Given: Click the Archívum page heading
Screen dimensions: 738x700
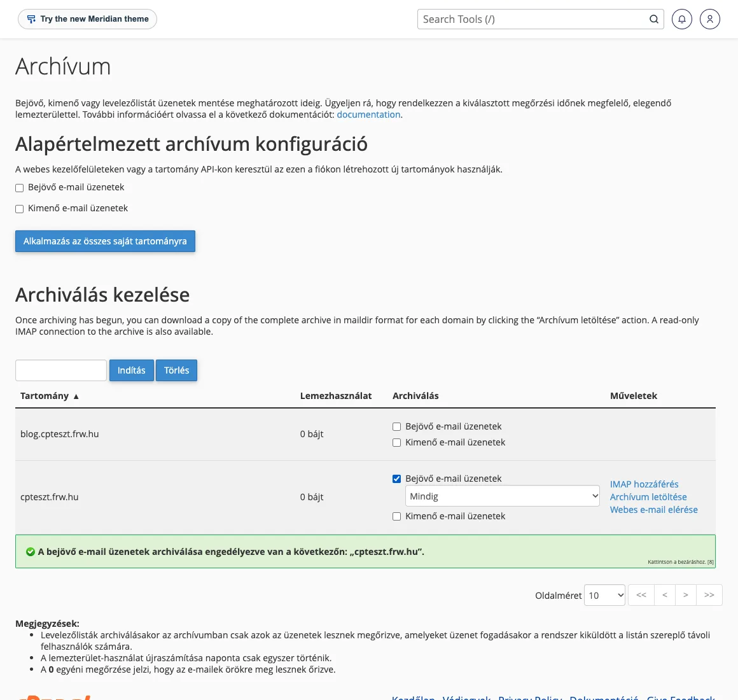Looking at the screenshot, I should point(63,66).
